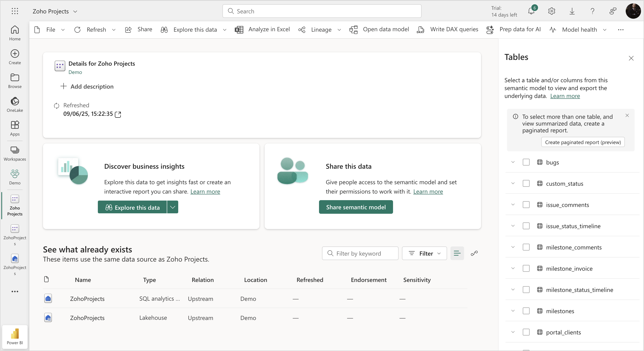The height and width of the screenshot is (351, 644).
Task: Switch to lineage view icon
Action: point(474,253)
